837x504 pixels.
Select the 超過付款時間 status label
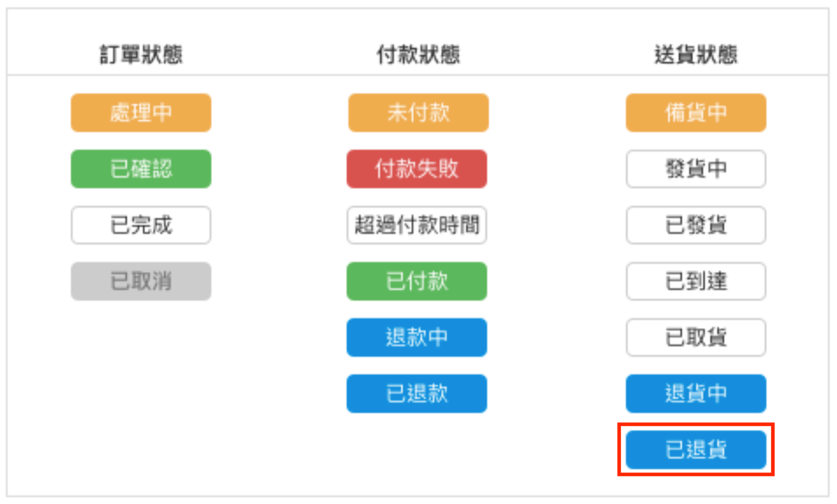coord(417,225)
